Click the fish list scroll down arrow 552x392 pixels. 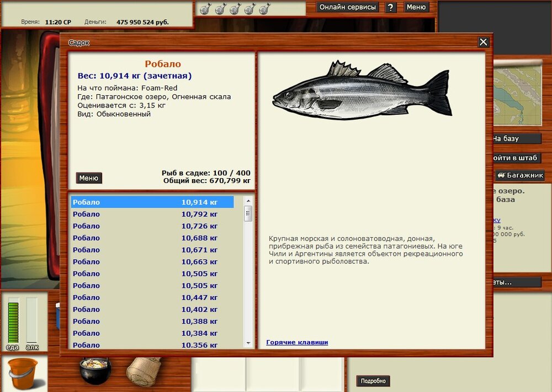(248, 343)
